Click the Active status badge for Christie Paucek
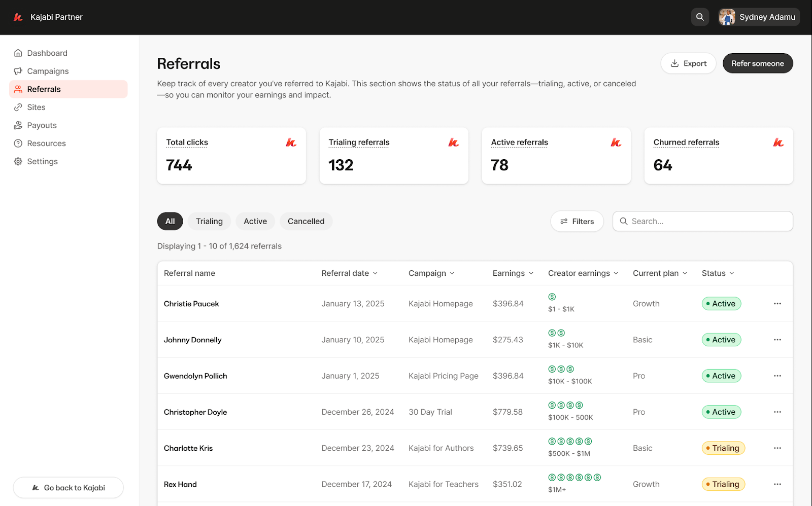Image resolution: width=812 pixels, height=506 pixels. pyautogui.click(x=721, y=304)
